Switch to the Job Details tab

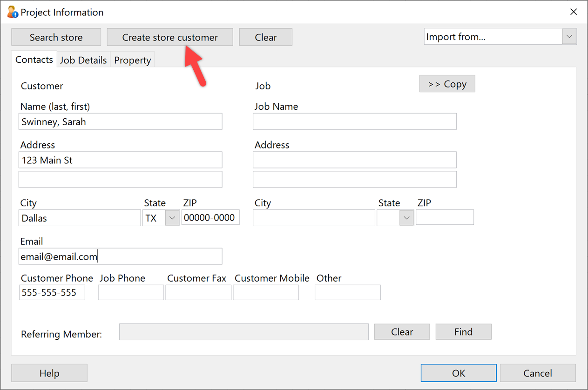click(x=83, y=60)
